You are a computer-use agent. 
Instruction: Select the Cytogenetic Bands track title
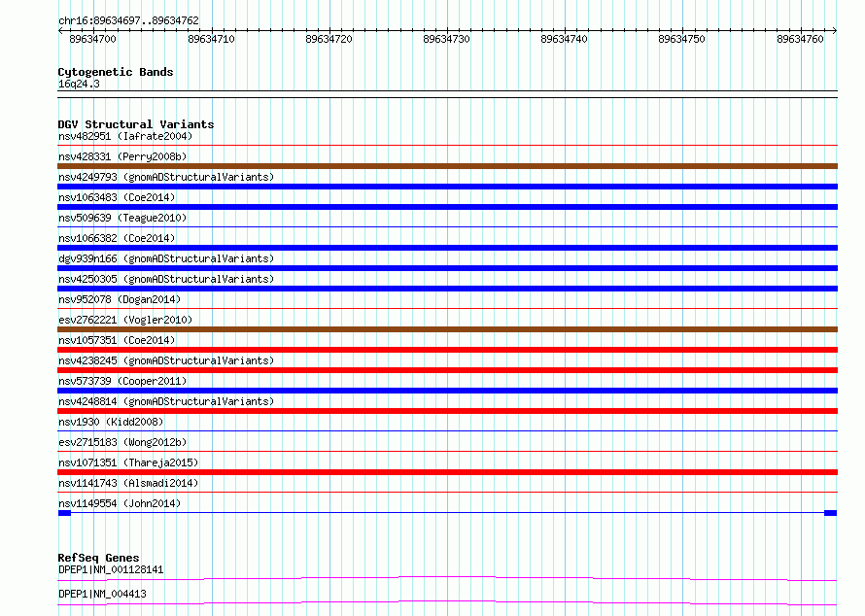click(116, 72)
